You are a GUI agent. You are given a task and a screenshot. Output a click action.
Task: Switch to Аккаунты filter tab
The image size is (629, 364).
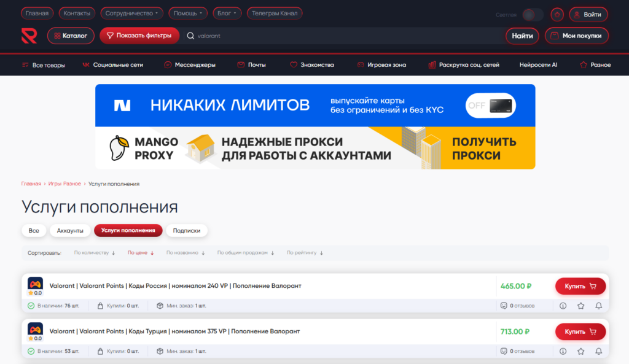click(70, 231)
